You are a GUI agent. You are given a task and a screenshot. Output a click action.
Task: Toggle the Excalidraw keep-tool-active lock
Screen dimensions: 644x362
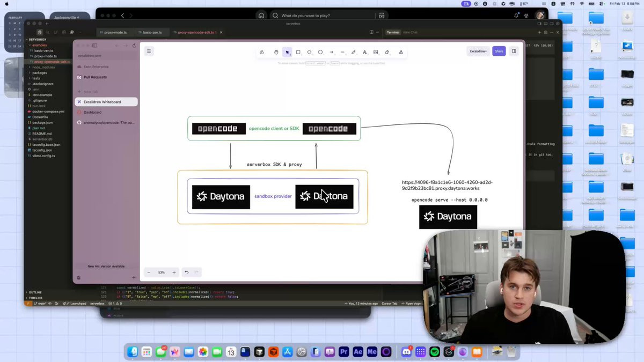(261, 52)
